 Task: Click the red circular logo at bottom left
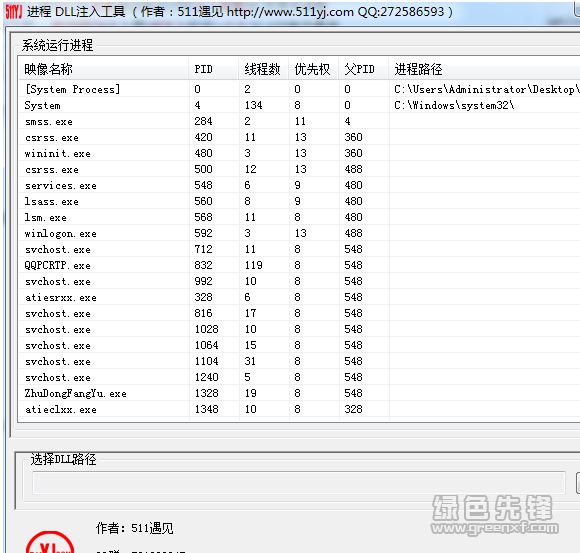pos(50,542)
